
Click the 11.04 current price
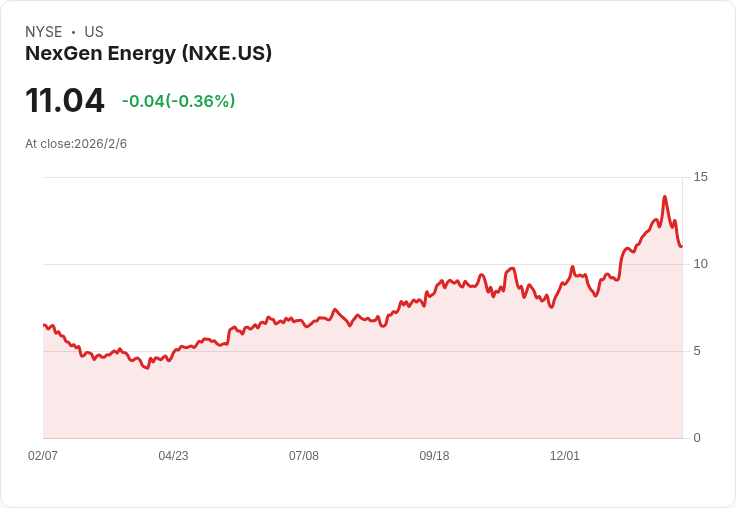[65, 101]
